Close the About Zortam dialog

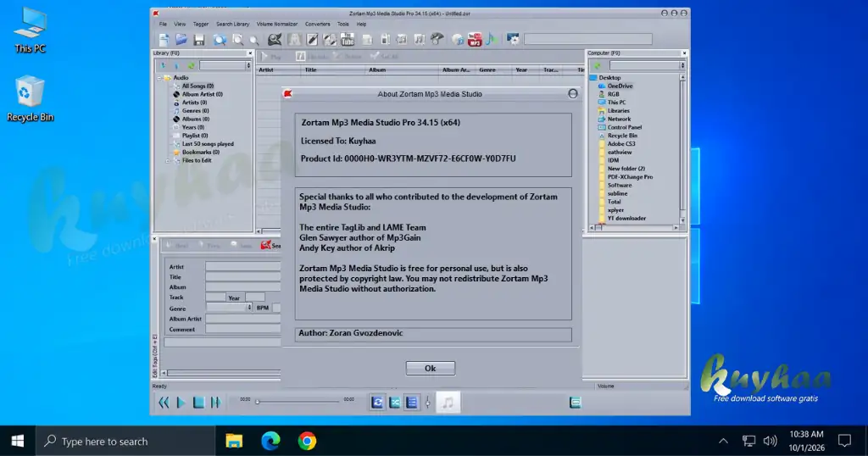pyautogui.click(x=573, y=93)
